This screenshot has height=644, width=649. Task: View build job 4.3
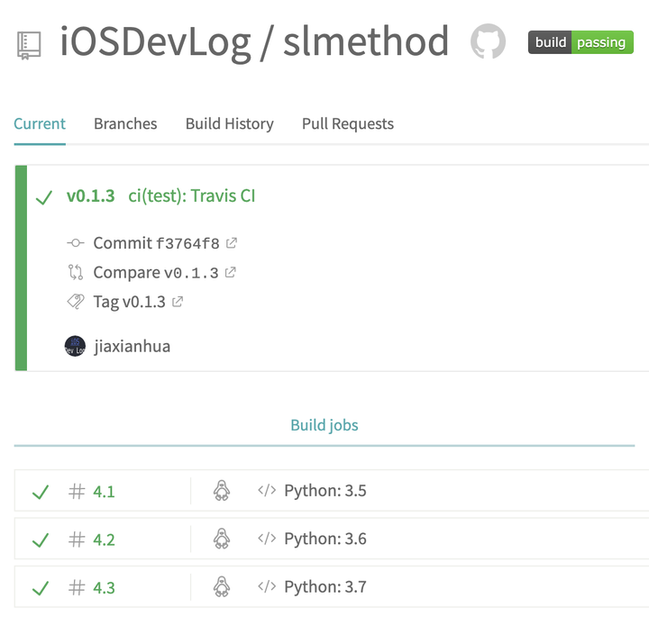(104, 587)
